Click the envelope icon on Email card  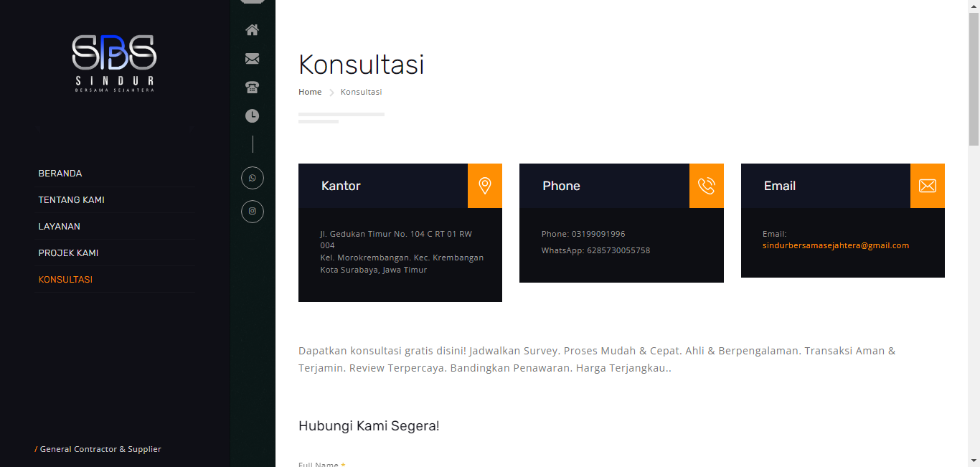coord(928,186)
